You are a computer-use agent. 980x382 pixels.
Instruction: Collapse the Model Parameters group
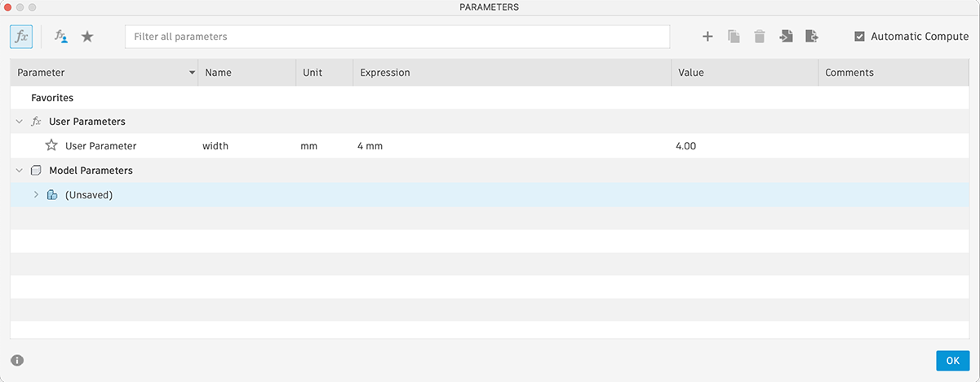19,171
